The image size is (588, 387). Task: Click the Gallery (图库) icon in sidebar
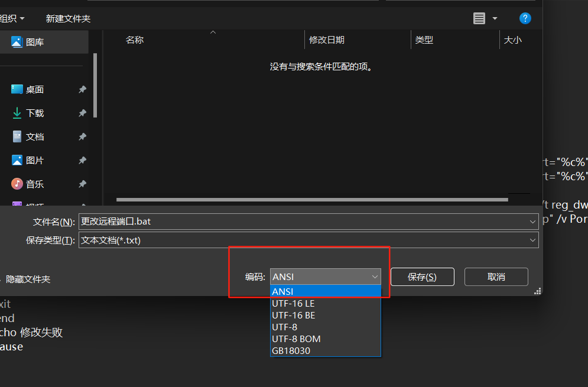coord(17,42)
